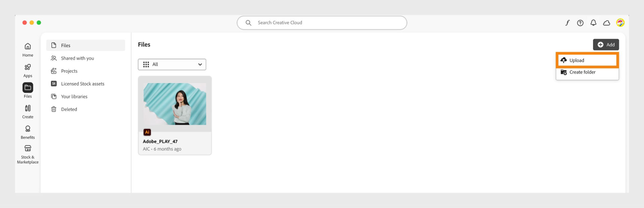Image resolution: width=644 pixels, height=208 pixels.
Task: Open the Home section in the sidebar
Action: (x=28, y=50)
